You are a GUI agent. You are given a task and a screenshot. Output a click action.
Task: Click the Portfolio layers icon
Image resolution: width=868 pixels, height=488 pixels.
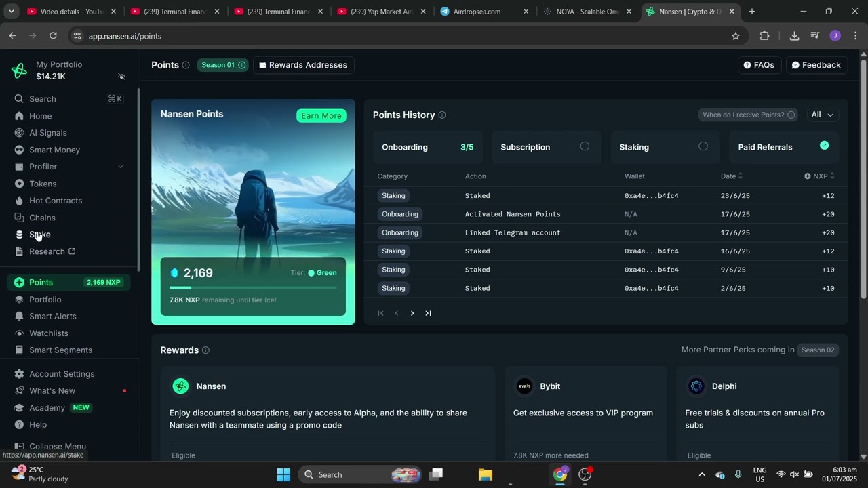pyautogui.click(x=19, y=300)
